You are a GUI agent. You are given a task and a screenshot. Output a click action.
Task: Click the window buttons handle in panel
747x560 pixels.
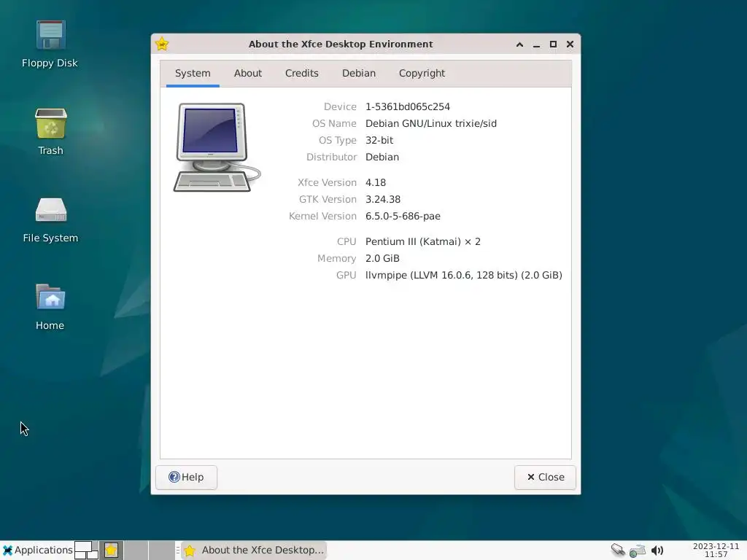(178, 551)
